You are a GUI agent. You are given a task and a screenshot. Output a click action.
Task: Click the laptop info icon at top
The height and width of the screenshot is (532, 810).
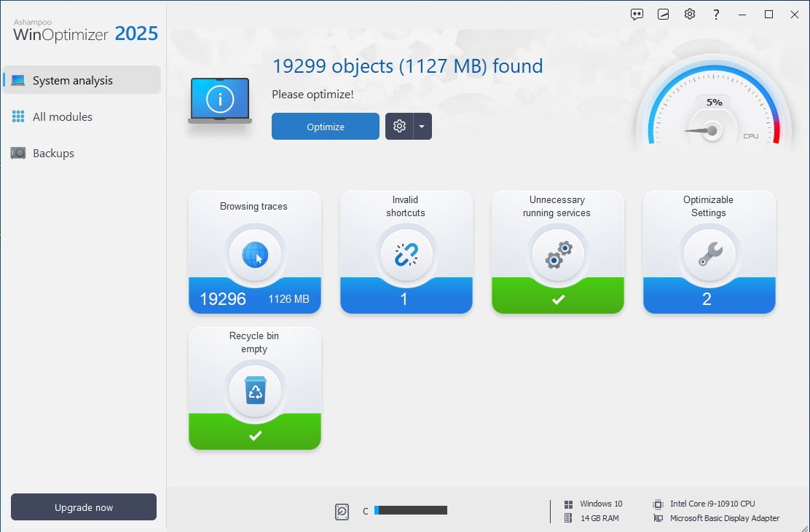click(x=220, y=100)
